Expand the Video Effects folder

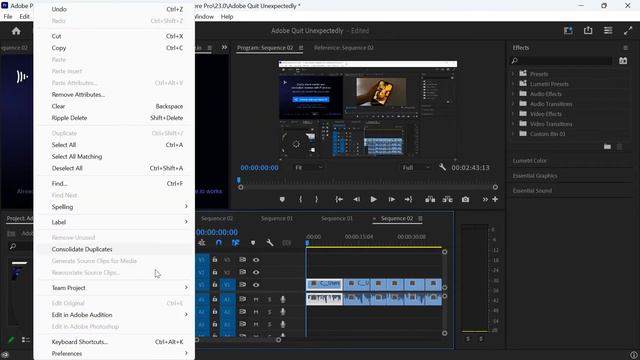513,114
